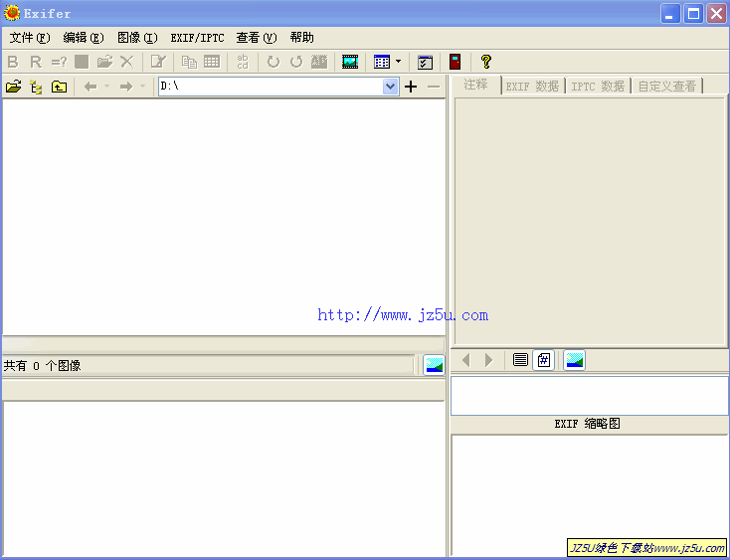Click the red door exit icon
The width and height of the screenshot is (730, 560).
(x=455, y=62)
